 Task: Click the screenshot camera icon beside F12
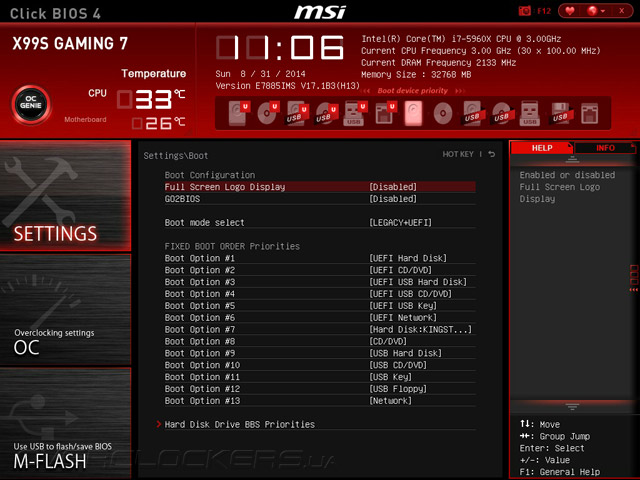click(x=524, y=11)
